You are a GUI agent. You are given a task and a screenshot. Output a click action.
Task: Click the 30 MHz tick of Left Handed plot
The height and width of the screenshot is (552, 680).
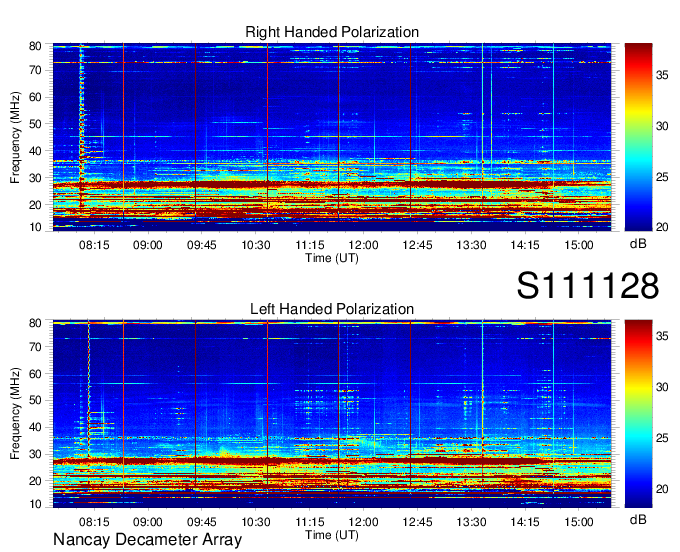click(35, 454)
